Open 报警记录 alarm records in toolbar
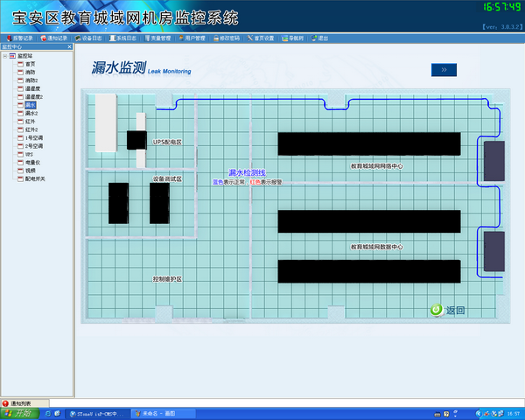Viewport: 525px width, 420px height. coord(21,38)
